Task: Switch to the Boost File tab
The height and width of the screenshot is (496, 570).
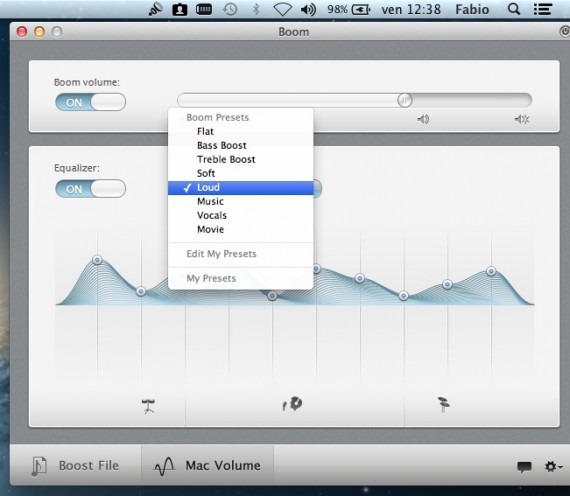Action: [76, 465]
